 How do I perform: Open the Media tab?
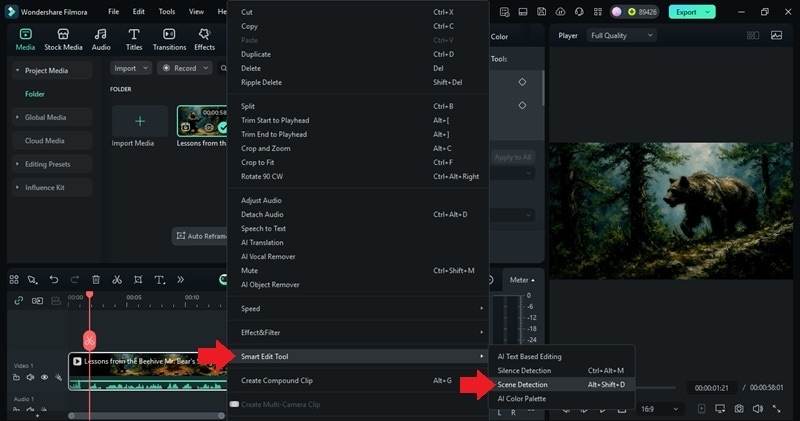pos(25,39)
